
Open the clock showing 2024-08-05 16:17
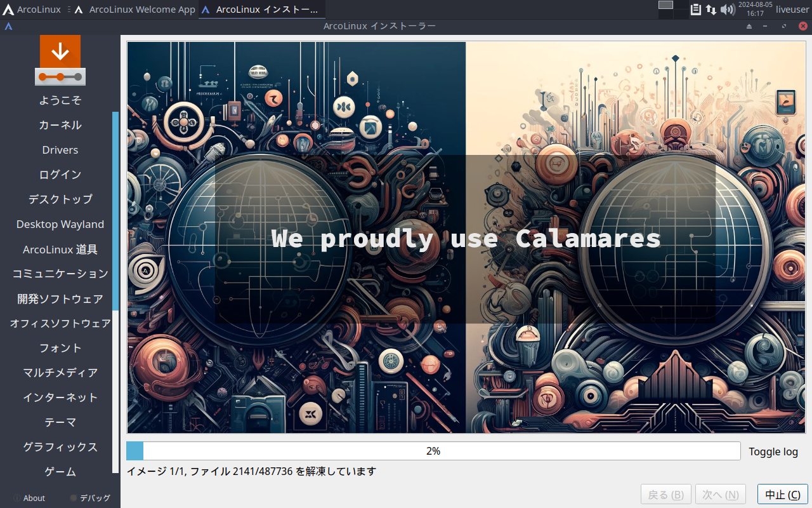(x=755, y=10)
